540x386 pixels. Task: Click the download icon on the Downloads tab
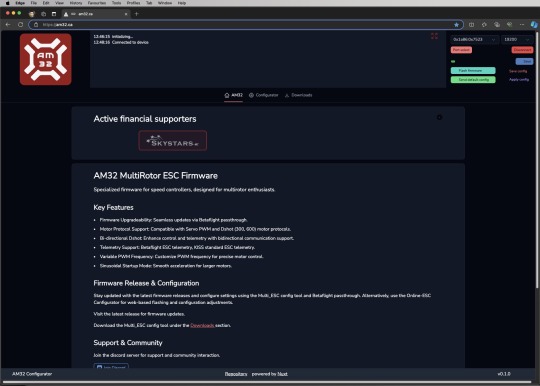(x=287, y=95)
